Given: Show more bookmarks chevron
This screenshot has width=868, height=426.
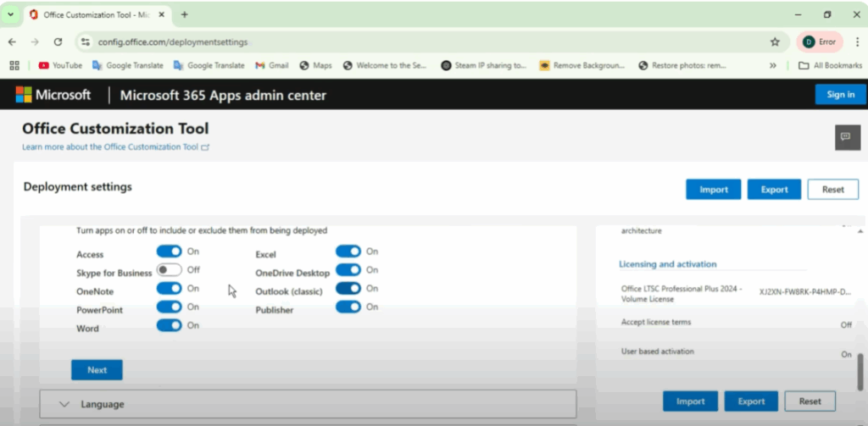Looking at the screenshot, I should pos(773,65).
